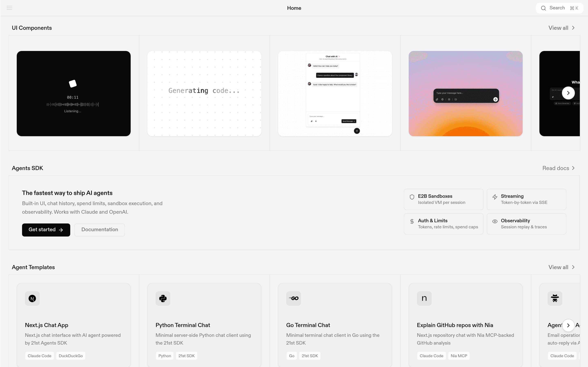Screen dimensions: 588x367
Task: Click the shield icon next to E2B Sandboxes
Action: coord(412,197)
